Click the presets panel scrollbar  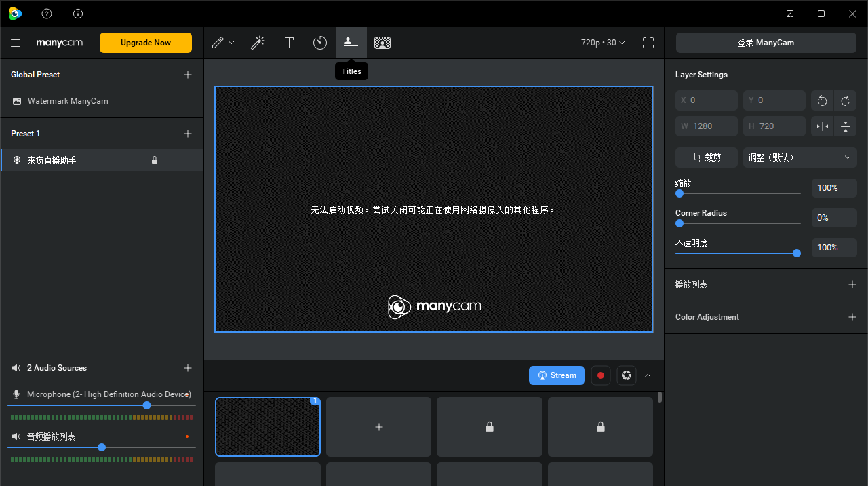coord(660,397)
